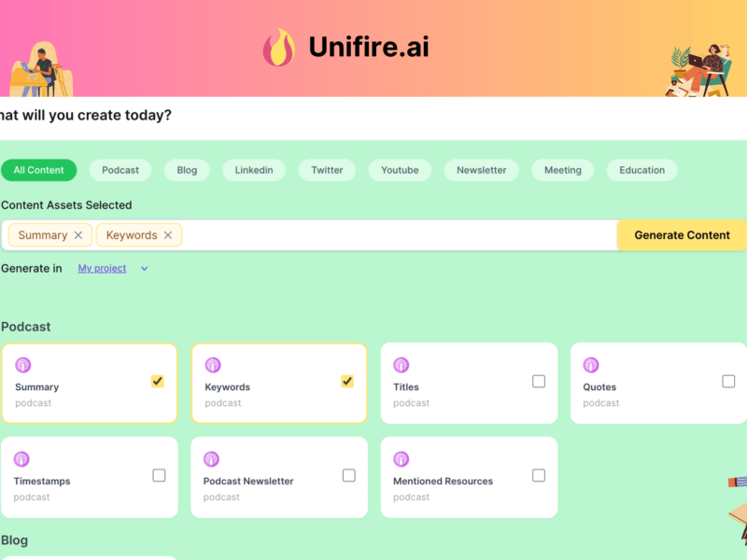This screenshot has height=560, width=747.
Task: Remove the Summary tag with its X
Action: coord(78,235)
